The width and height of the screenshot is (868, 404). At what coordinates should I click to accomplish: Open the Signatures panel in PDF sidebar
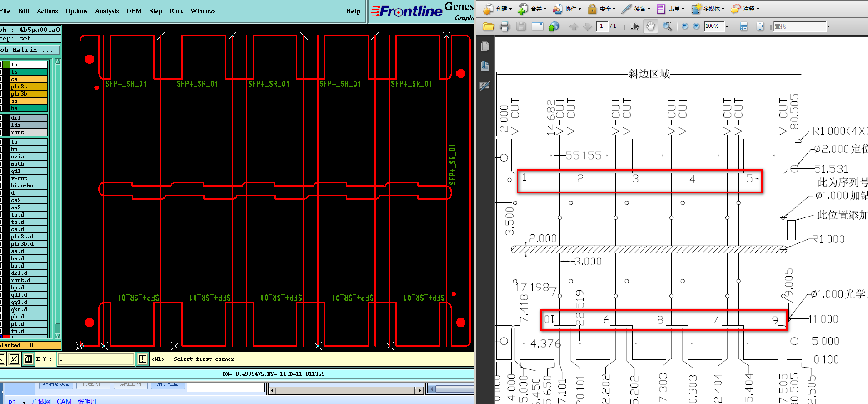[x=485, y=86]
